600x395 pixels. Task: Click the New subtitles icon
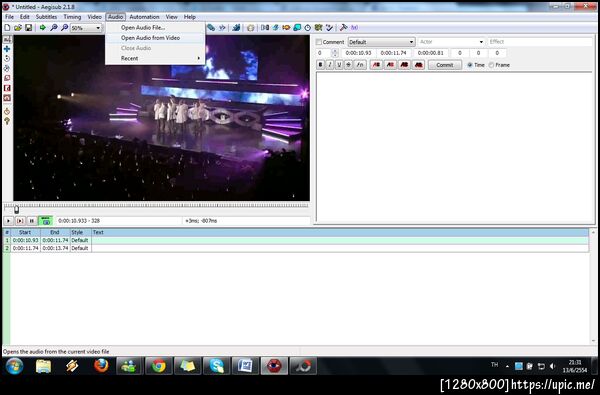click(7, 28)
